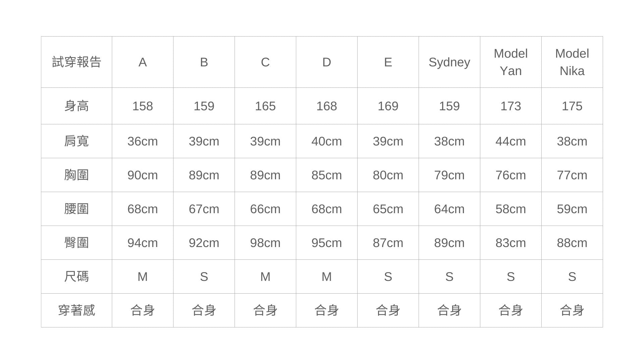This screenshot has height=362, width=644.
Task: Click the 36cm shoulder width cell
Action: [x=143, y=141]
